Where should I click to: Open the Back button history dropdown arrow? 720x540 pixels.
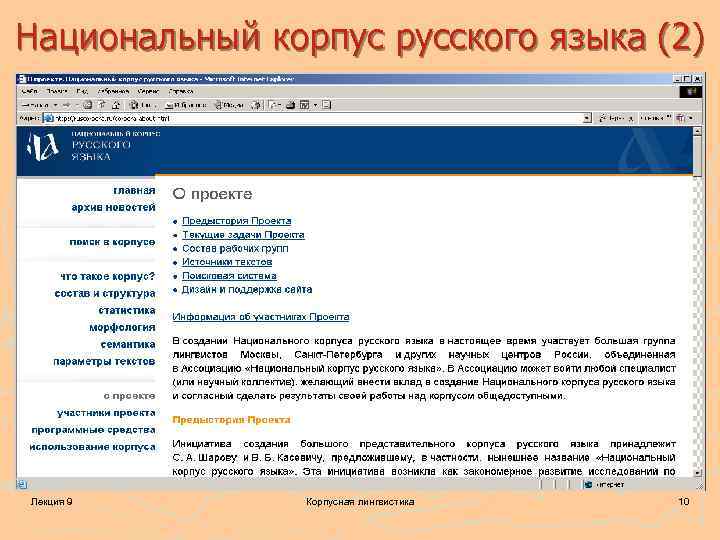click(55, 105)
